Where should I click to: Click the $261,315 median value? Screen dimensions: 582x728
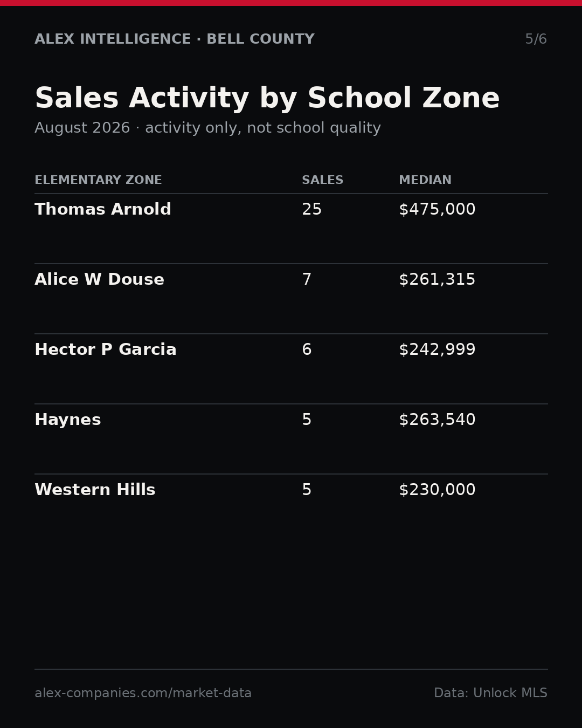pyautogui.click(x=437, y=280)
